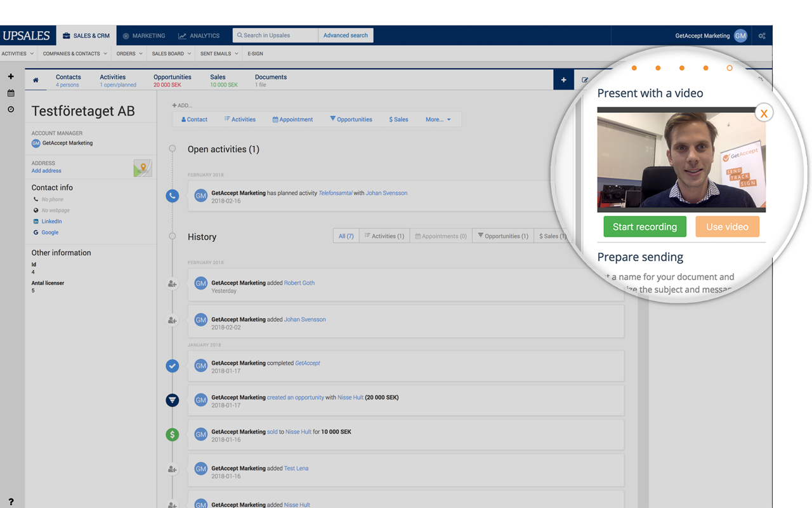The image size is (812, 508).
Task: Click the phone activity icon on timeline
Action: click(x=172, y=196)
